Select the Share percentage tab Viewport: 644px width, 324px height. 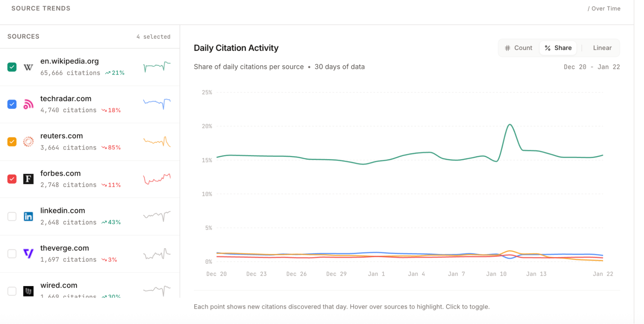558,48
